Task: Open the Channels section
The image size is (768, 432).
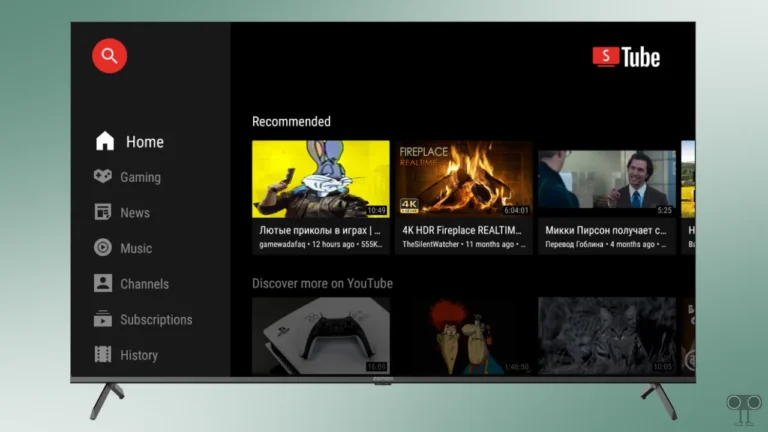Action: [144, 284]
